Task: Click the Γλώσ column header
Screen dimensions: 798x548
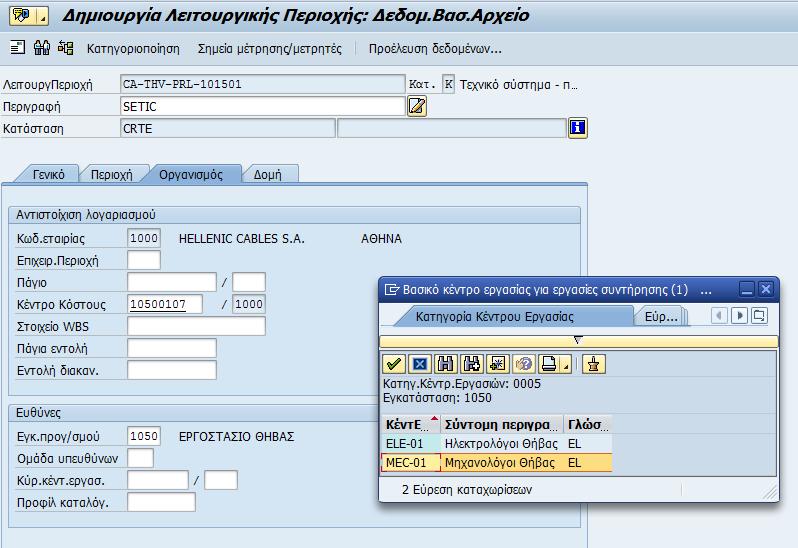Action: [588, 424]
